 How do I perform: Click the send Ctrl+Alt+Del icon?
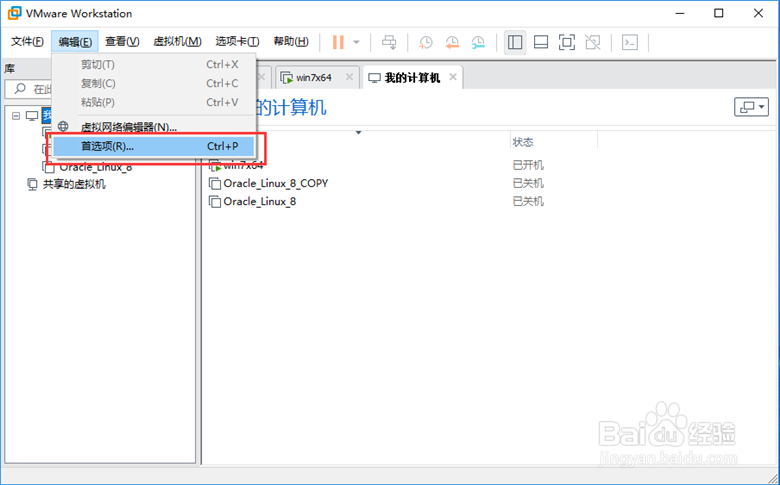(389, 42)
